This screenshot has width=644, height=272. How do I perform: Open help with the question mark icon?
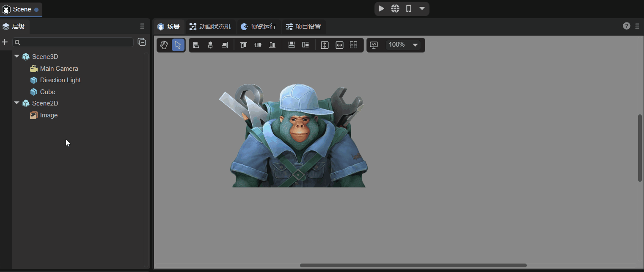click(627, 26)
